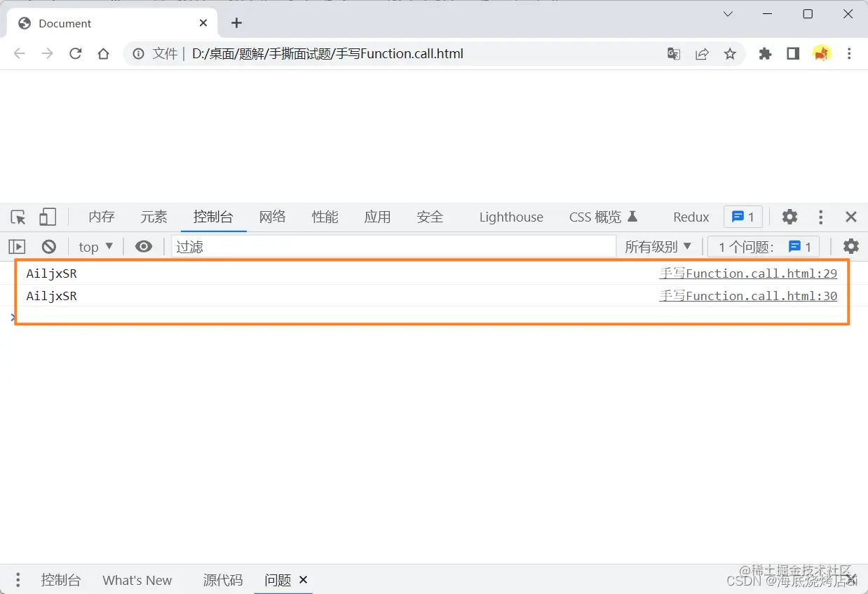Switch to the 性能 tab
The image size is (868, 594).
pos(325,217)
